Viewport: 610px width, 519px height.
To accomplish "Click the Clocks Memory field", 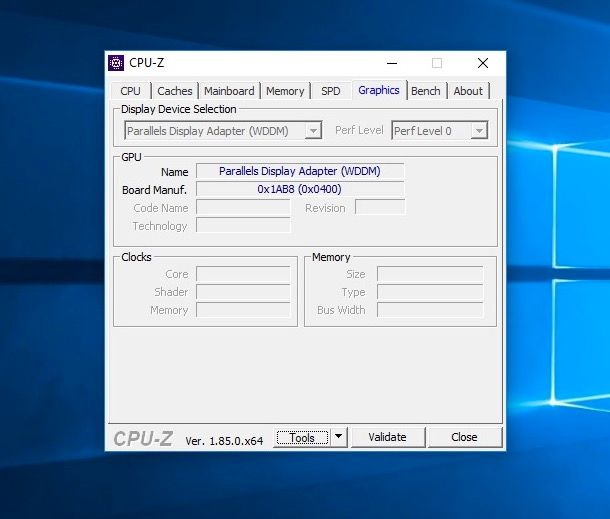I will (243, 310).
